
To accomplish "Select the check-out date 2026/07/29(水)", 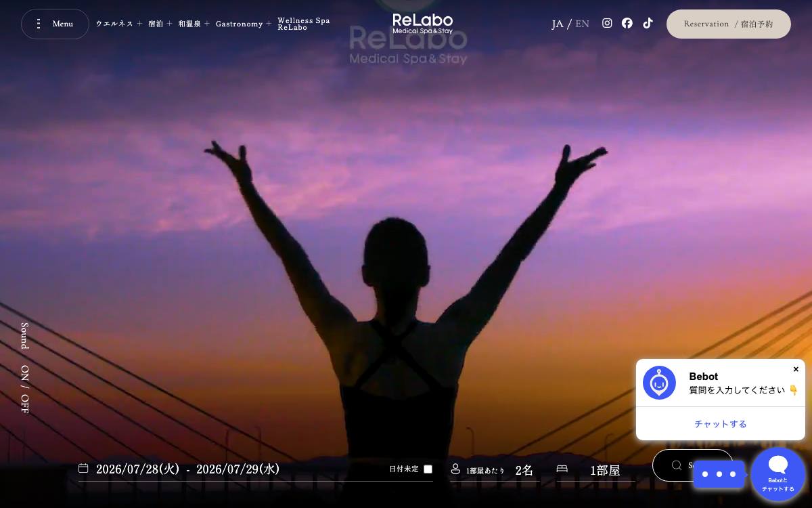I will point(238,469).
